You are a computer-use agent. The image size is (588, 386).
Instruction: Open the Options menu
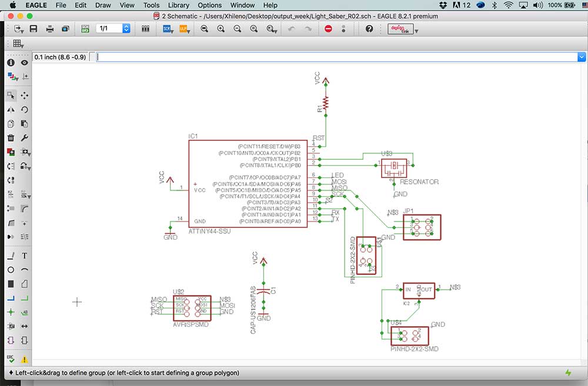click(x=210, y=5)
